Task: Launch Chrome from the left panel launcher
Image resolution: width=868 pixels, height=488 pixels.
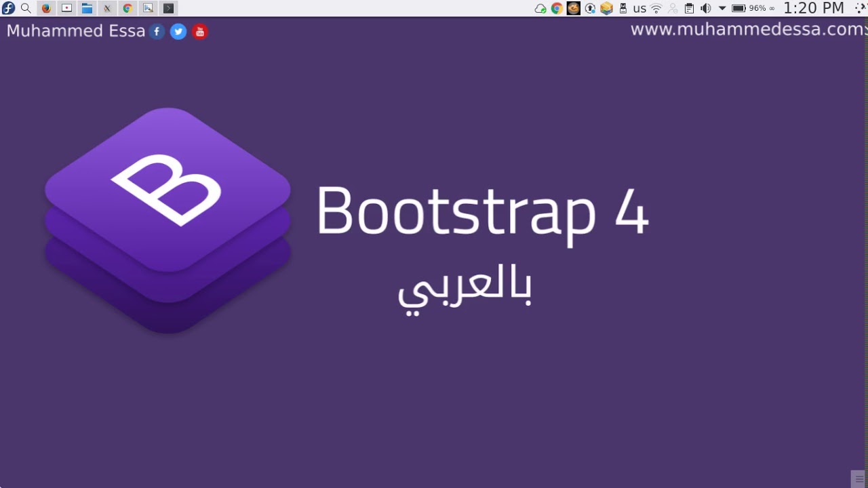Action: pos(127,8)
